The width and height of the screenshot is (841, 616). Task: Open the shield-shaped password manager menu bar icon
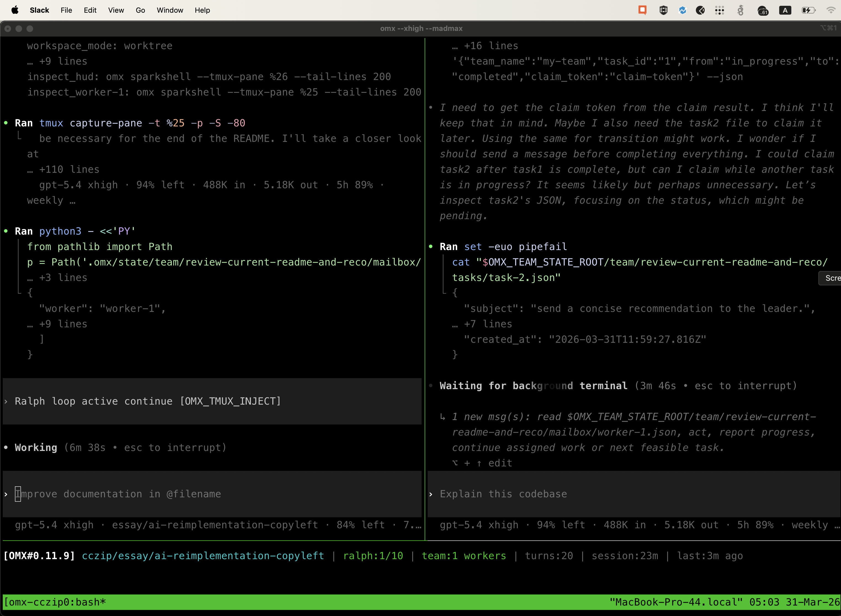(663, 10)
